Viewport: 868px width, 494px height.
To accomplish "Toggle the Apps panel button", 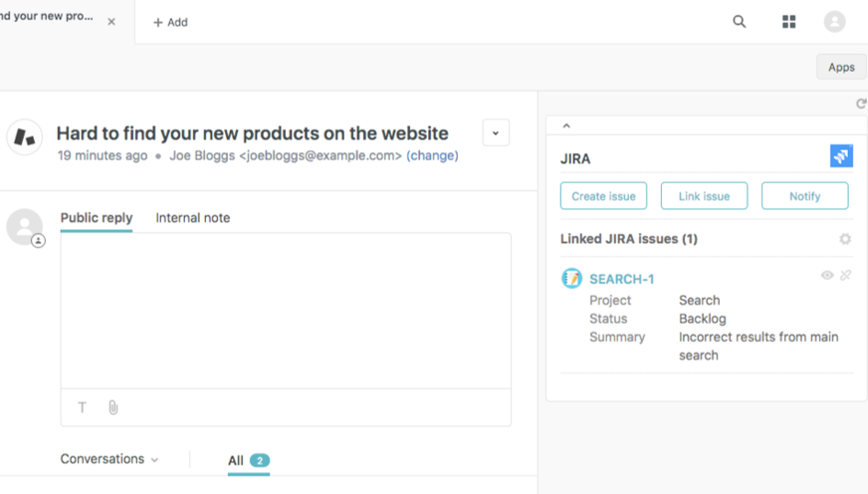I will tap(841, 67).
